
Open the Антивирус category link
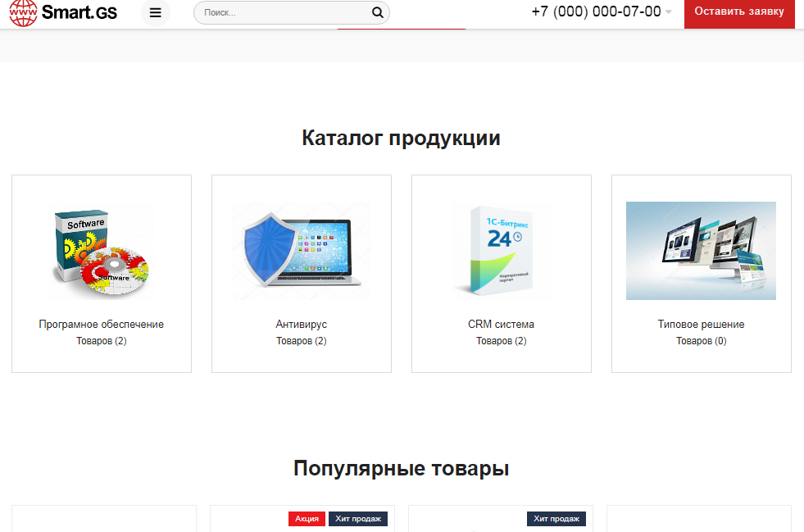coord(302,325)
